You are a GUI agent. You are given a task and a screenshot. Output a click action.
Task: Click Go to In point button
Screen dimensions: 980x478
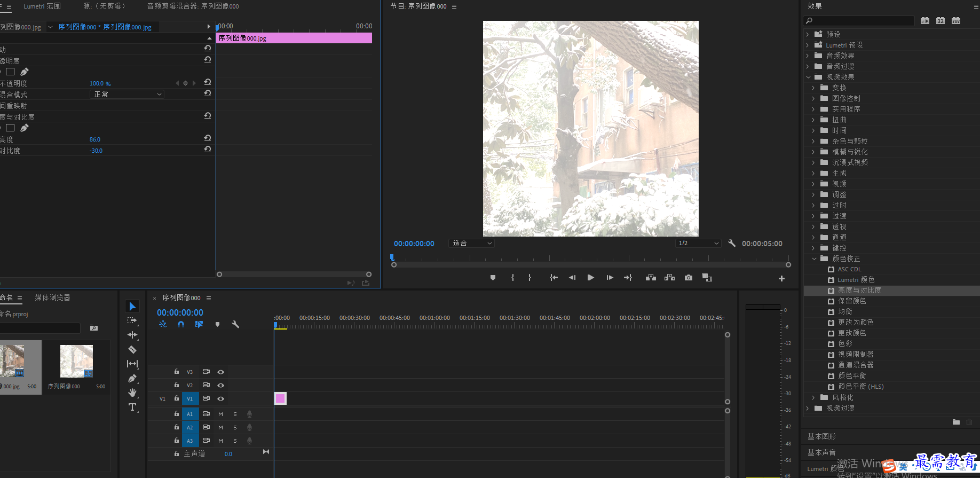[x=554, y=278]
